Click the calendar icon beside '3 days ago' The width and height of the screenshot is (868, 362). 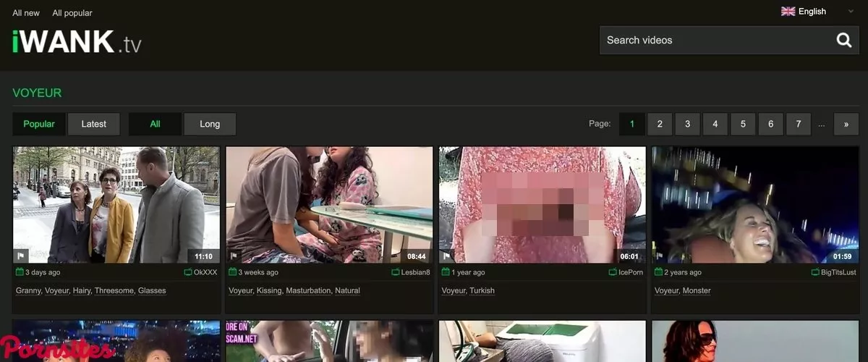tap(20, 272)
